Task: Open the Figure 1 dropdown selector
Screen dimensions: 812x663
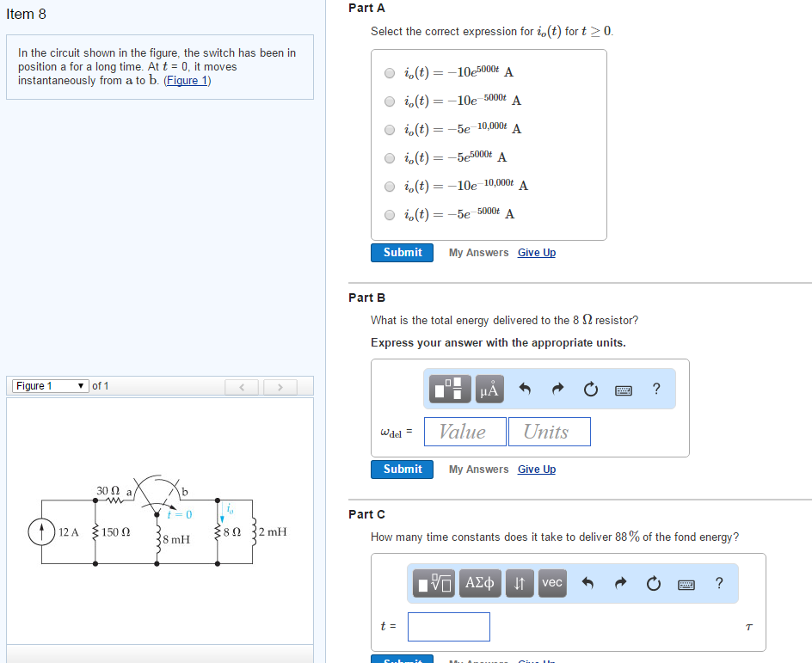Action: pos(50,386)
